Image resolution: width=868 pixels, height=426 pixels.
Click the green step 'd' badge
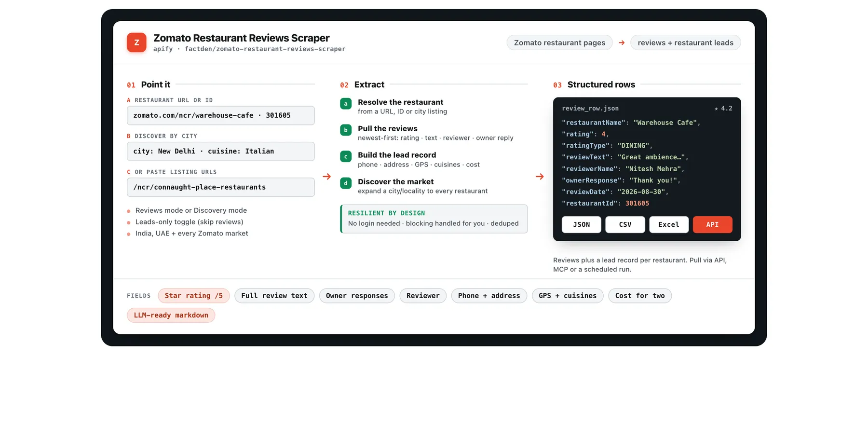point(346,183)
